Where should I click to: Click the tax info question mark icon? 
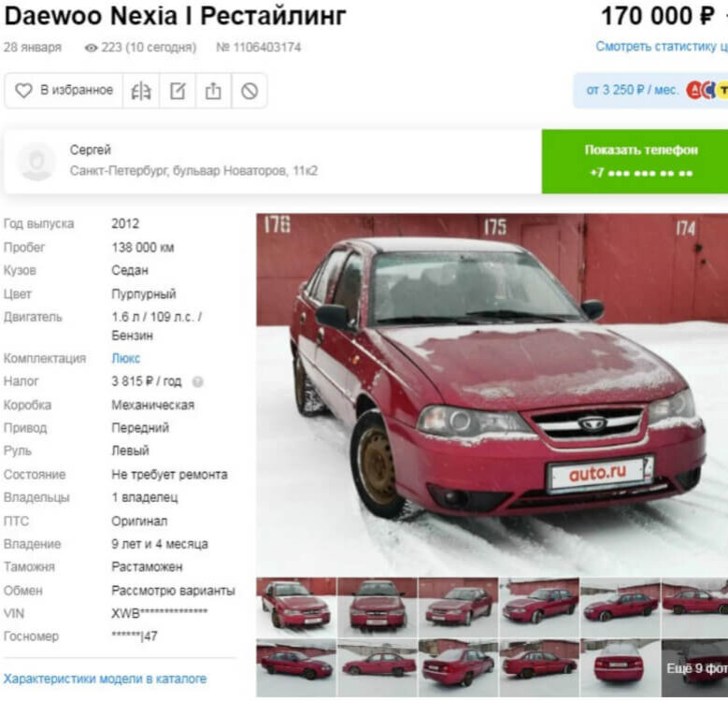tap(198, 381)
